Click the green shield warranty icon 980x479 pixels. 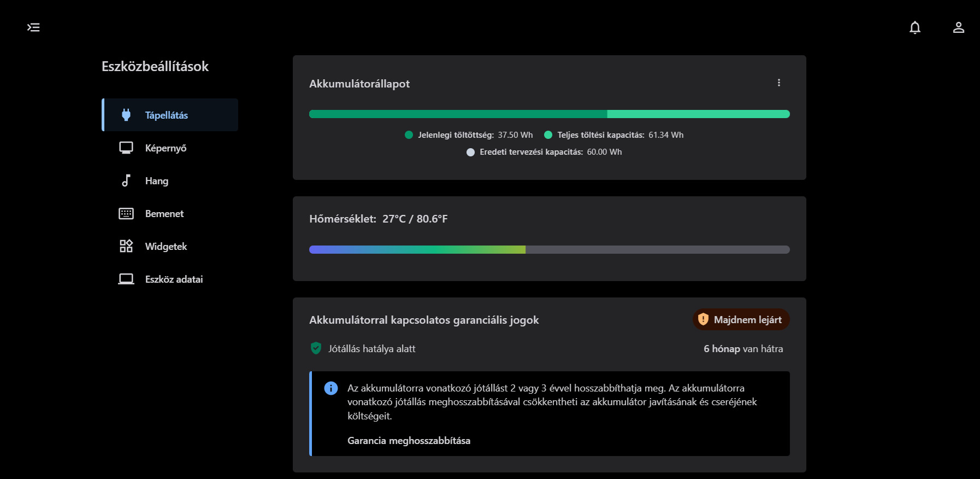(x=316, y=348)
